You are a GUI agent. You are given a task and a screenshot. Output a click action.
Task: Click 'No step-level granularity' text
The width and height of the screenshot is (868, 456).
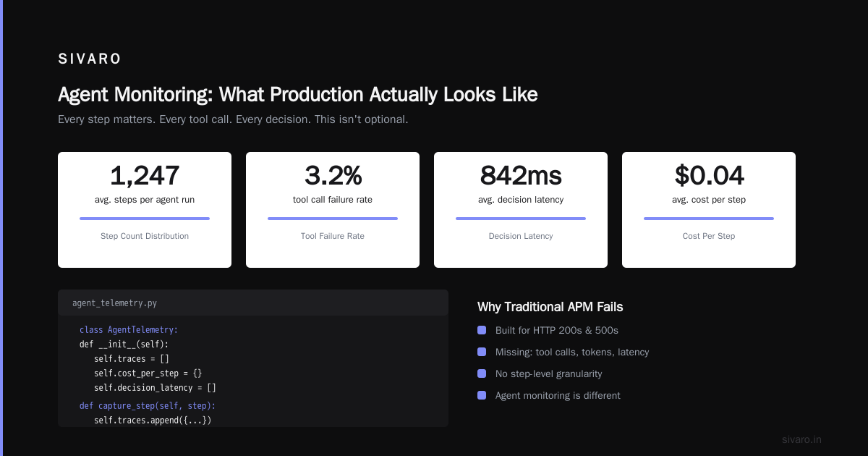click(x=549, y=373)
